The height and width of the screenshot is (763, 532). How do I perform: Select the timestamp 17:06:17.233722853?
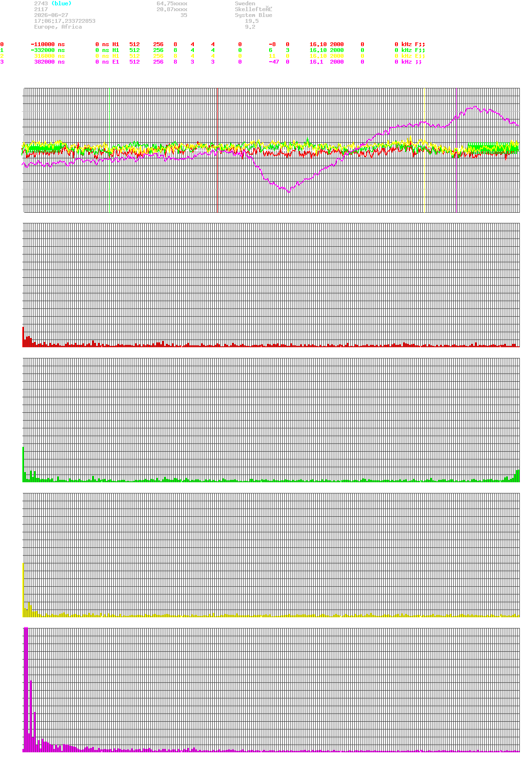[65, 21]
